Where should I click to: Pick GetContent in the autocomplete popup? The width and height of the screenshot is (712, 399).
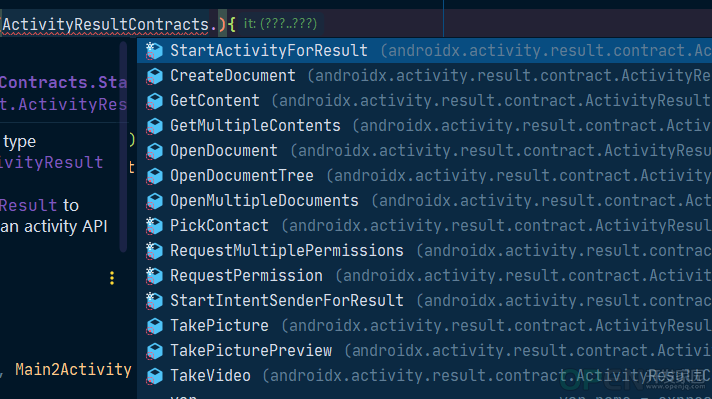425,100
